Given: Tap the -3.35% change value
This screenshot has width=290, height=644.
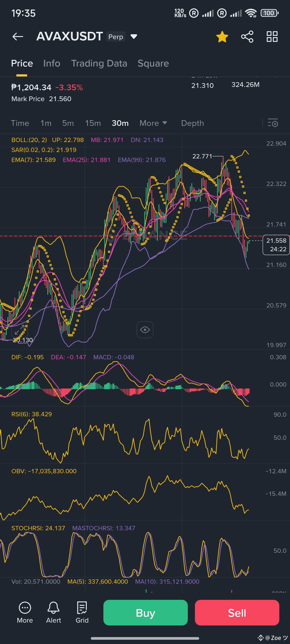Looking at the screenshot, I should click(x=69, y=87).
